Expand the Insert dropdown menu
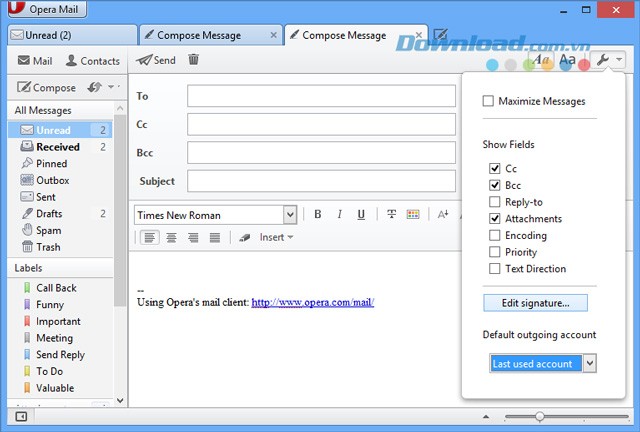The image size is (640, 432). [x=276, y=237]
